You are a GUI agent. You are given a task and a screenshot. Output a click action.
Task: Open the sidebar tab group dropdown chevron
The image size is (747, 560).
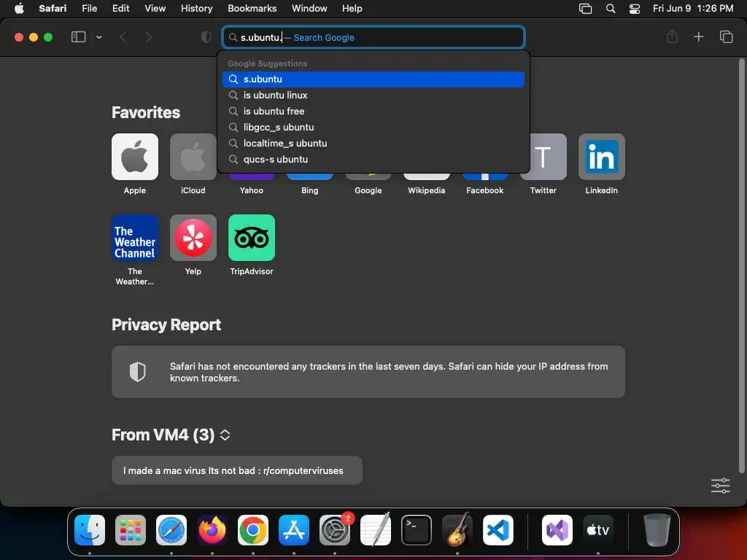[98, 37]
